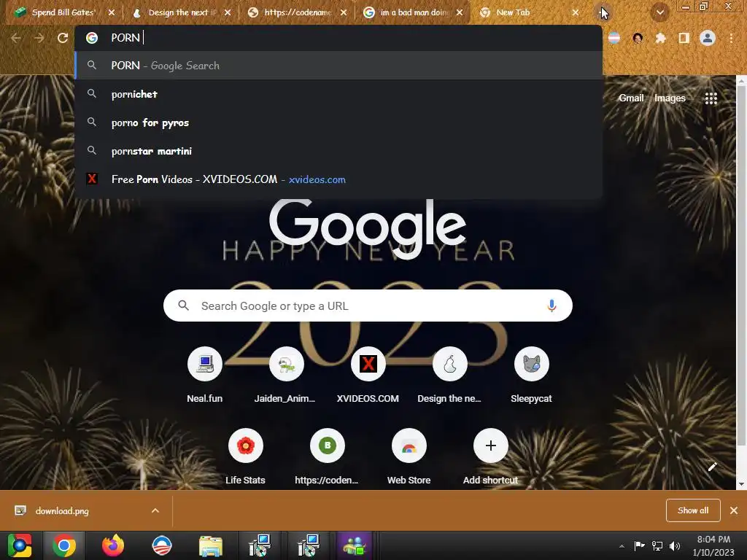This screenshot has height=560, width=747.
Task: Click the Chrome taskbar icon
Action: coord(64,545)
